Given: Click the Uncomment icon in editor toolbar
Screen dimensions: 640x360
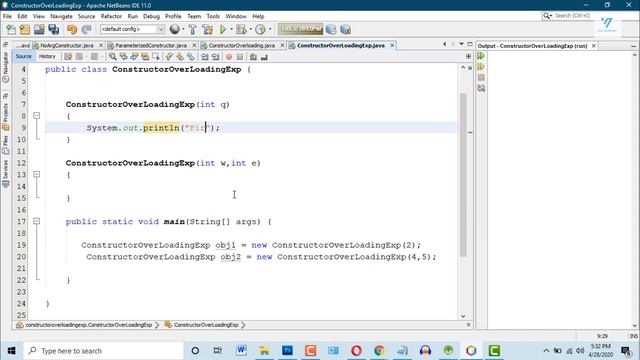Looking at the screenshot, I should pos(264,57).
